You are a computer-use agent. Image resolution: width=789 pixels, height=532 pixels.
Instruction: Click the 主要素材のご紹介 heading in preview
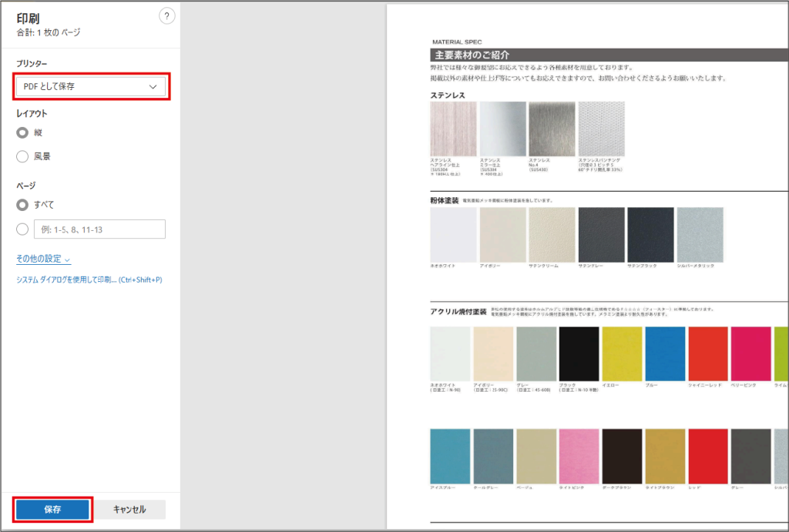tap(475, 55)
